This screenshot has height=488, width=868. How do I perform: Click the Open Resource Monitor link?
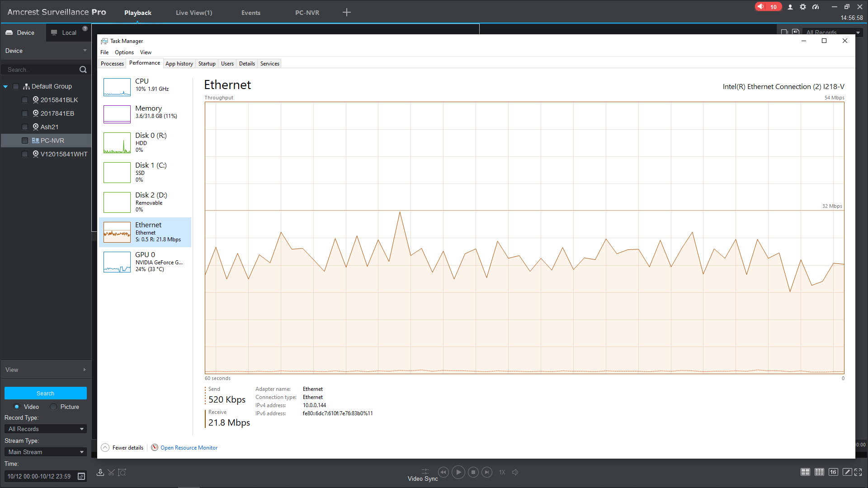[189, 448]
